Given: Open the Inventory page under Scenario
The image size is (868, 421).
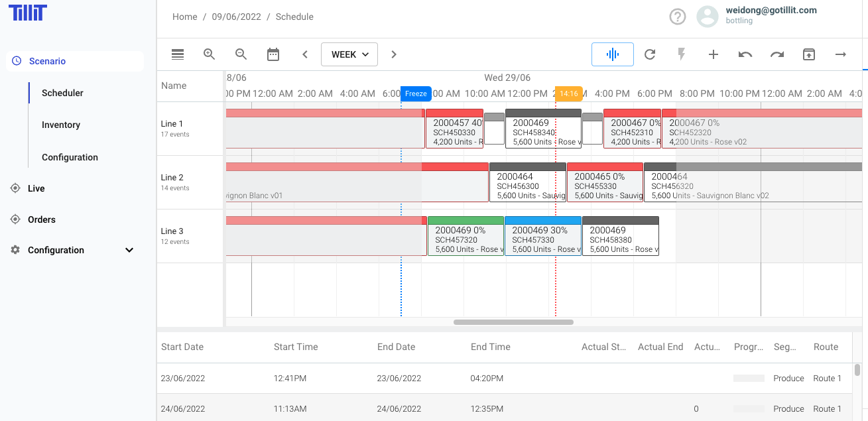Looking at the screenshot, I should [60, 125].
